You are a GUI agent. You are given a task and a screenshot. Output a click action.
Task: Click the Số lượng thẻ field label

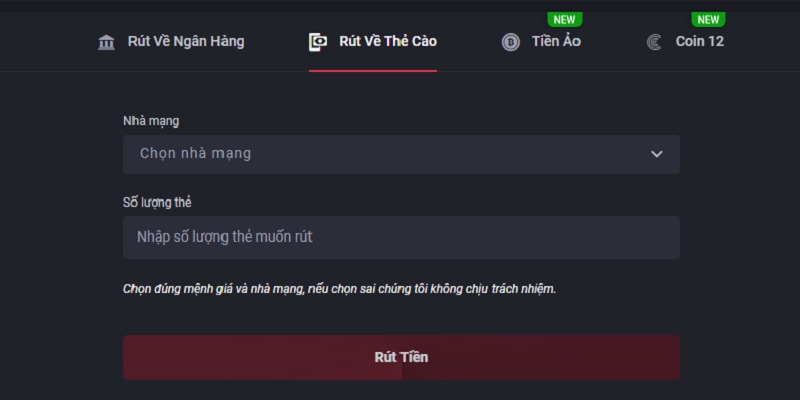[157, 202]
